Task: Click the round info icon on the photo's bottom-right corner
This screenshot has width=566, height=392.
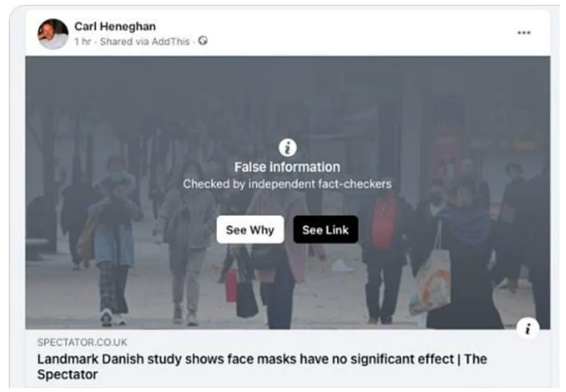Action: pyautogui.click(x=528, y=328)
